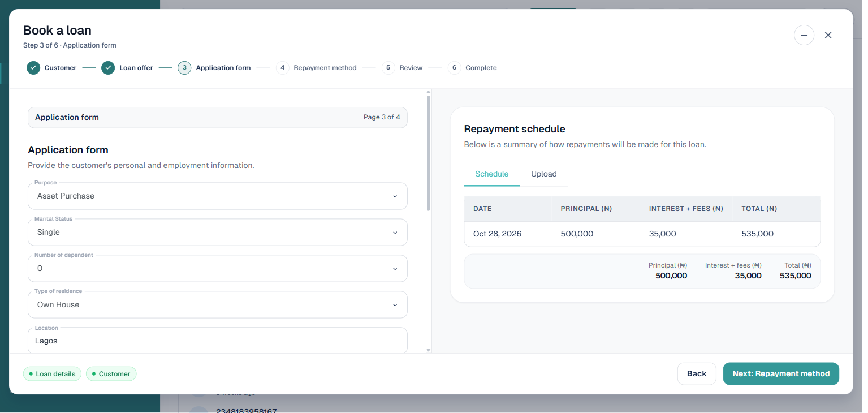868x413 pixels.
Task: Click the Complete step label
Action: click(x=481, y=68)
